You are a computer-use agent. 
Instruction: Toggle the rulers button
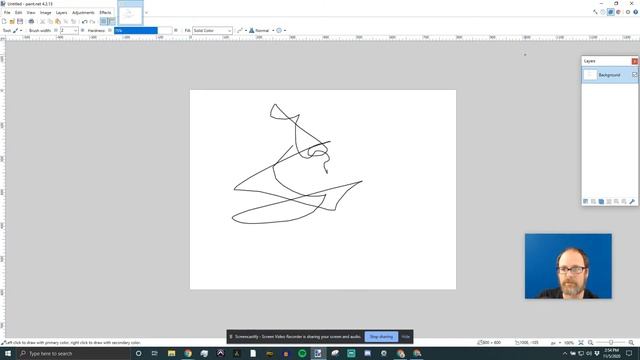pos(111,21)
